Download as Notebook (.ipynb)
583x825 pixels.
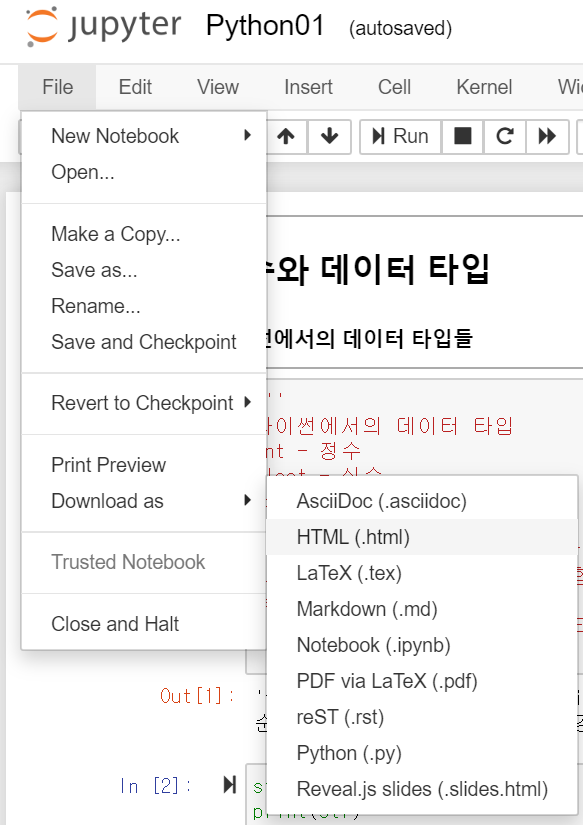pos(422,645)
